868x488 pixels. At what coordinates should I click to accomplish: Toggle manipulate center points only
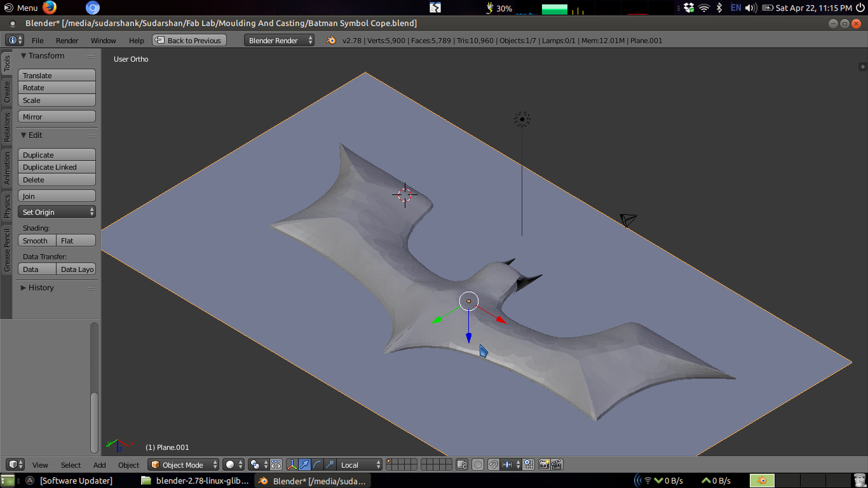276,465
